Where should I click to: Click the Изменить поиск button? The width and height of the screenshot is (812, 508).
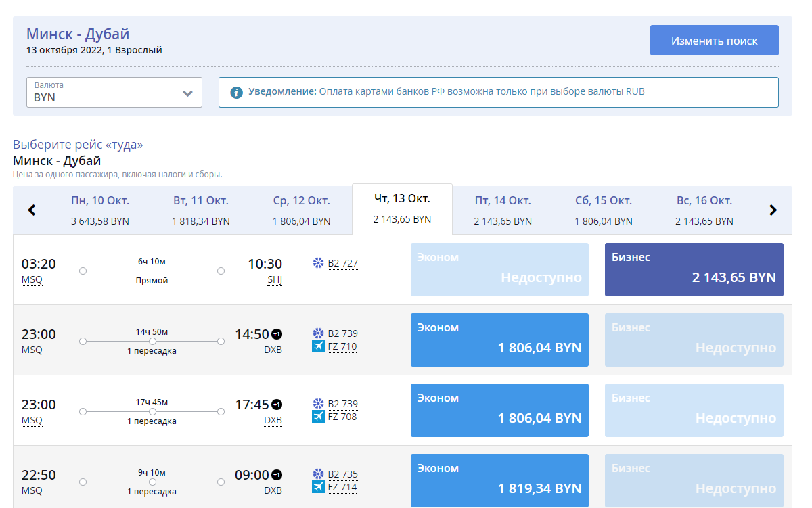point(715,41)
